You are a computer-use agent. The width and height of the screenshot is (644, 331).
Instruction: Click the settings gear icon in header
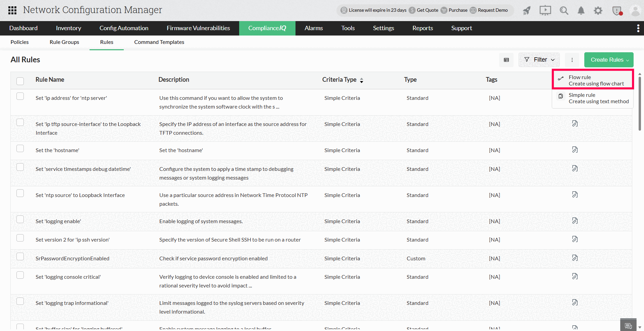pyautogui.click(x=598, y=11)
